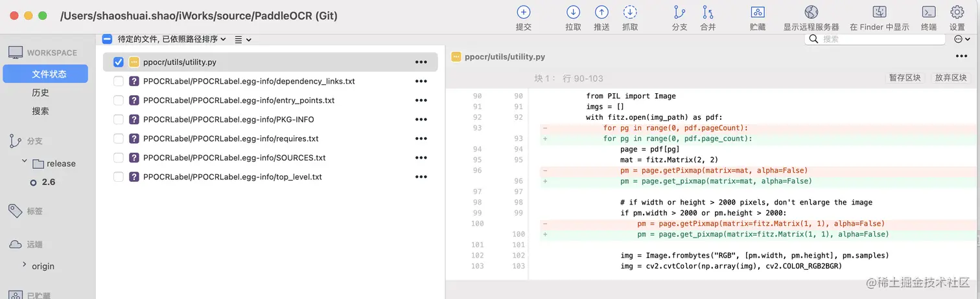Click the Stage Hunk (暂存区块) button
This screenshot has width=980, height=299.
click(x=905, y=78)
